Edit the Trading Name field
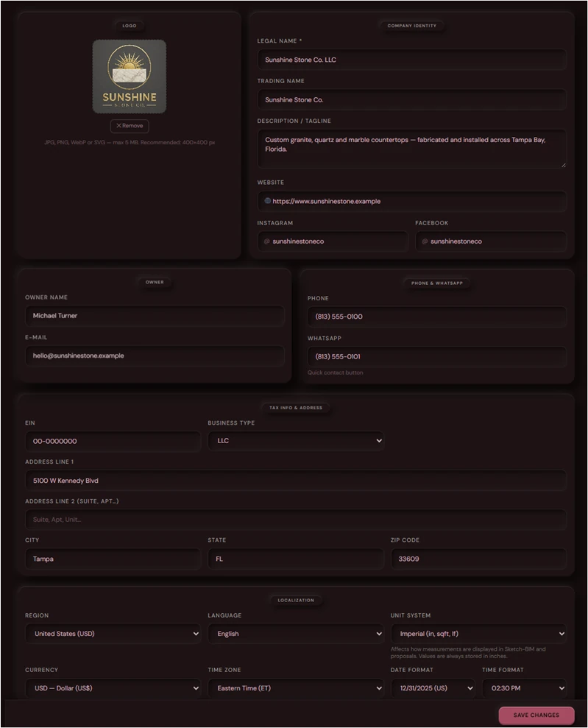This screenshot has height=728, width=588. click(412, 100)
